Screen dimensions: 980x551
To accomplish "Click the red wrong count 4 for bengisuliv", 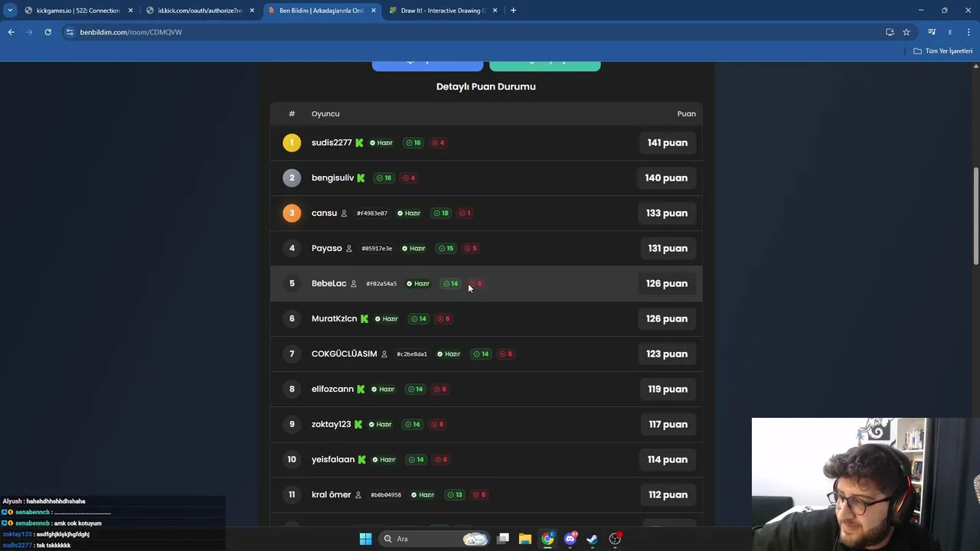I will [x=409, y=178].
